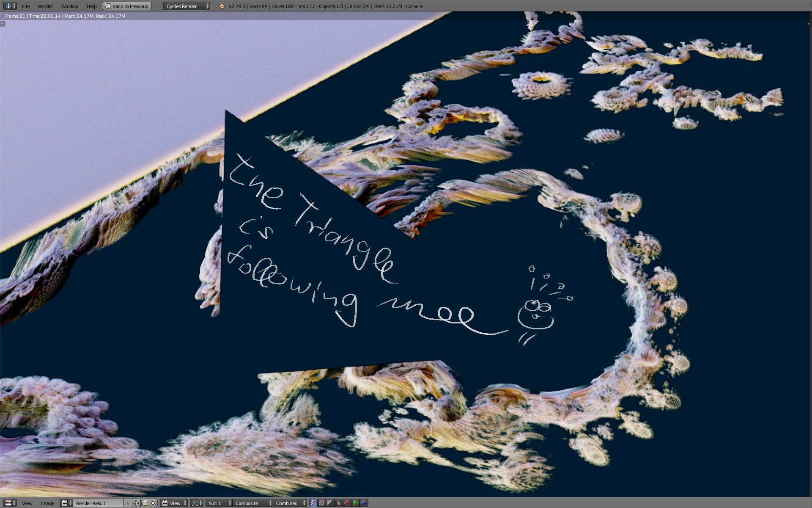Unlink Render Result with X icon
The height and width of the screenshot is (508, 812).
[x=153, y=503]
